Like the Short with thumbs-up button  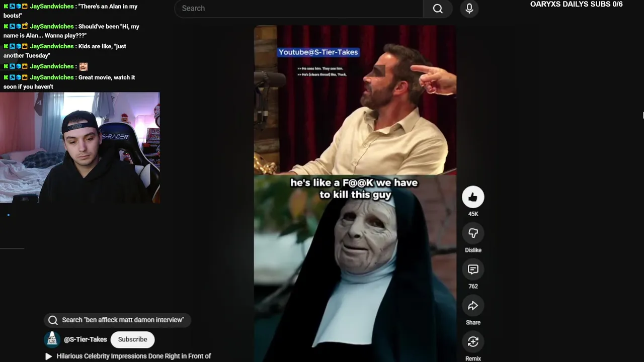point(473,197)
